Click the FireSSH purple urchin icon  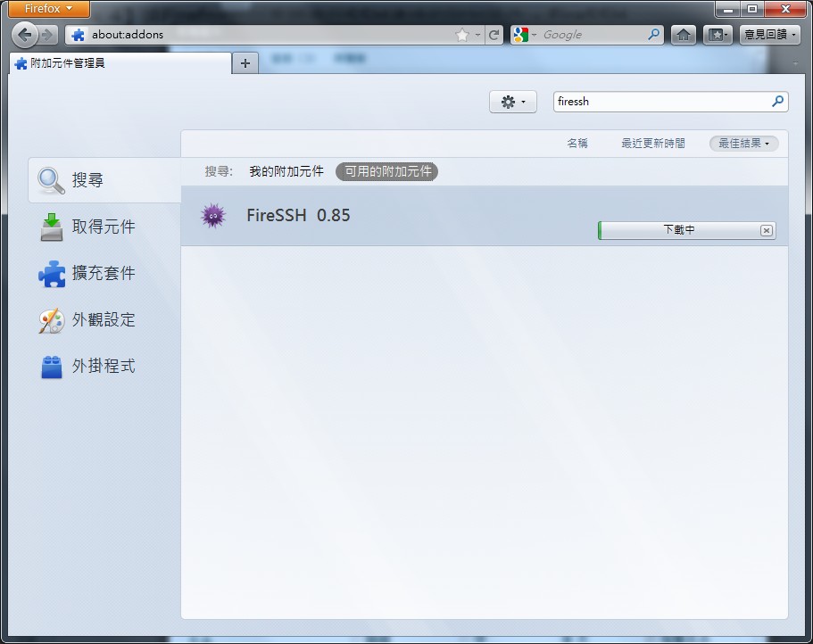tap(213, 216)
